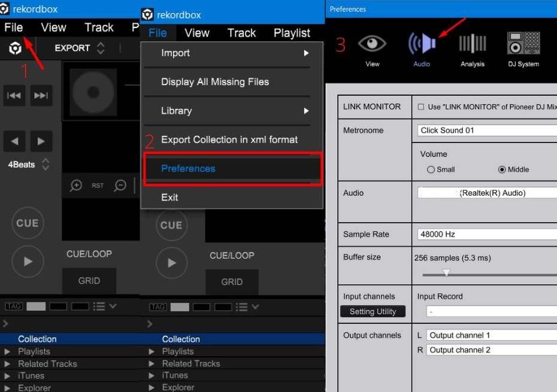Viewport: 557px width, 392px height.
Task: Click the album artwork disc thumbnail
Action: pyautogui.click(x=93, y=92)
